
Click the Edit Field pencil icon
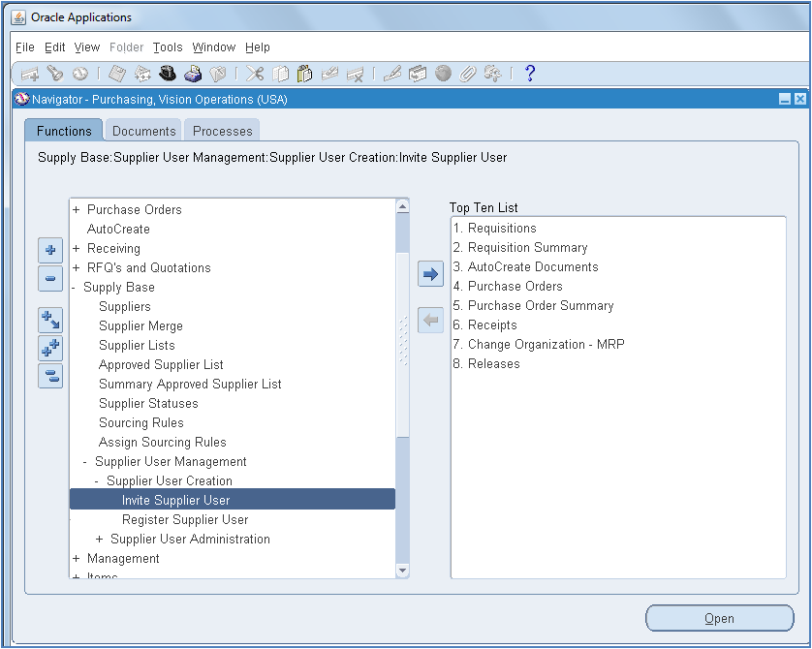coord(392,74)
